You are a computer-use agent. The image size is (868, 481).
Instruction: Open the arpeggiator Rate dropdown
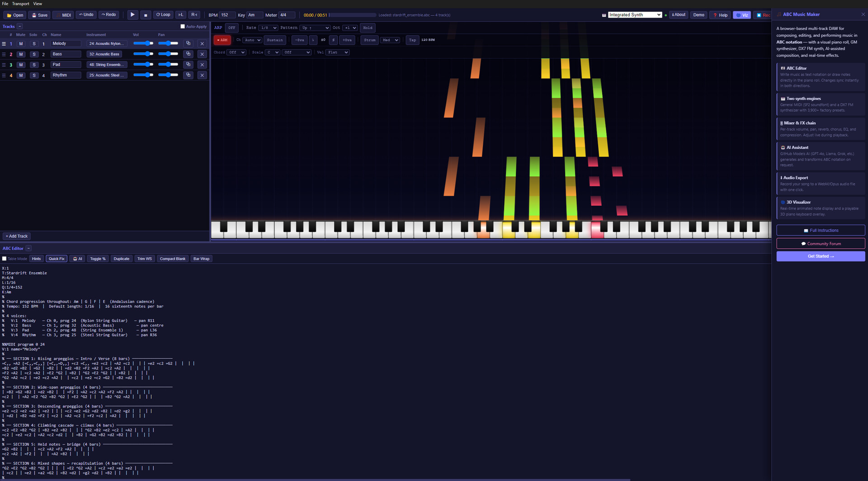coord(268,28)
